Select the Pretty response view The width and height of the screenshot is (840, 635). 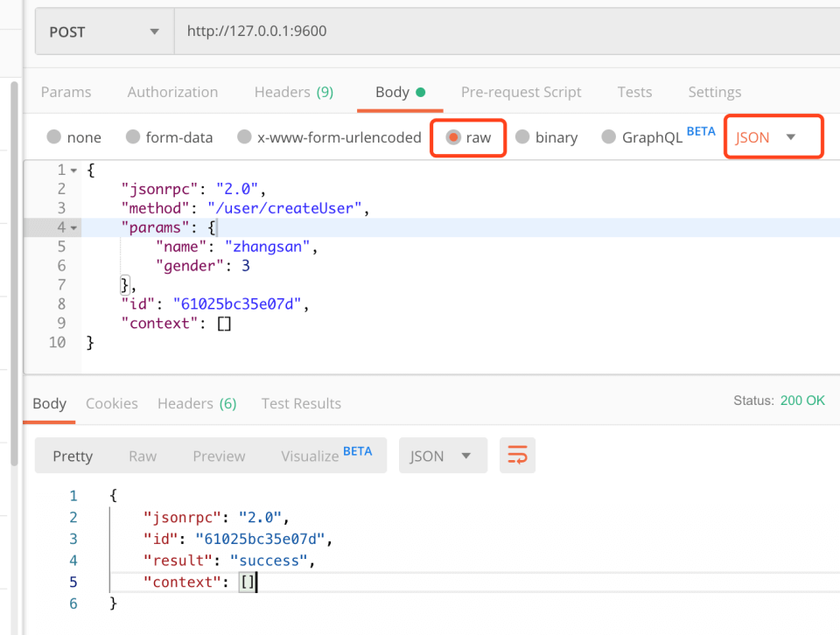tap(73, 457)
